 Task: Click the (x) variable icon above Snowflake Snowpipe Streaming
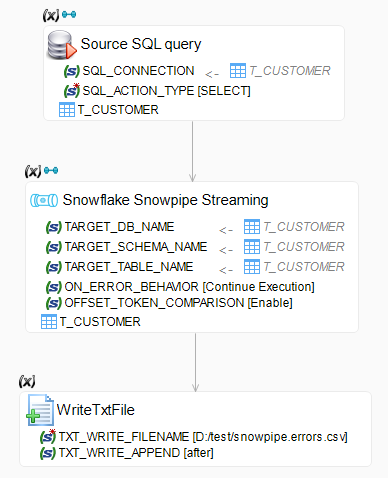pos(33,171)
